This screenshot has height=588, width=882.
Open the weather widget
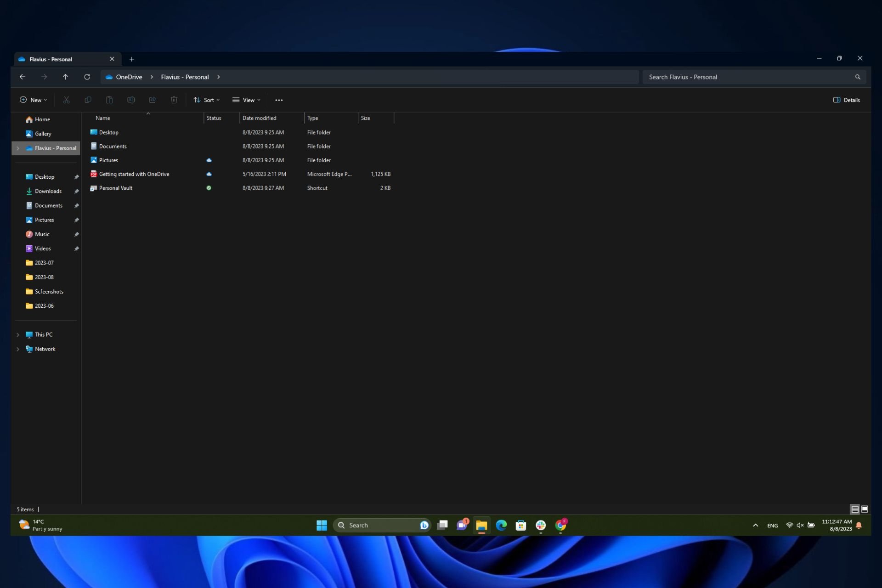coord(40,525)
